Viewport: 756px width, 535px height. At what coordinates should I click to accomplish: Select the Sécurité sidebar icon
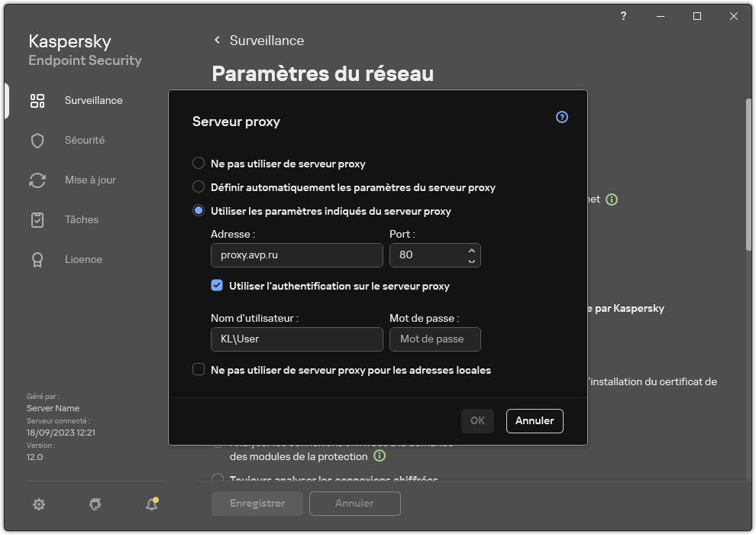coord(84,140)
